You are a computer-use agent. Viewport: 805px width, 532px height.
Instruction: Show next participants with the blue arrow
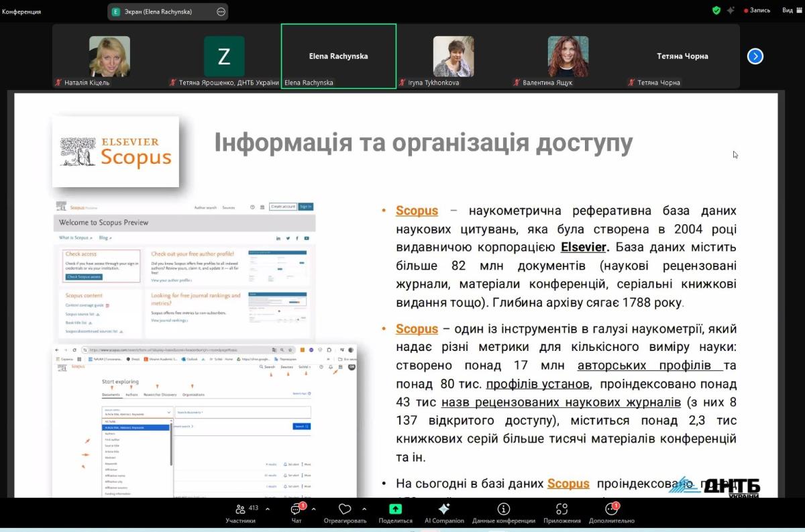pyautogui.click(x=755, y=56)
